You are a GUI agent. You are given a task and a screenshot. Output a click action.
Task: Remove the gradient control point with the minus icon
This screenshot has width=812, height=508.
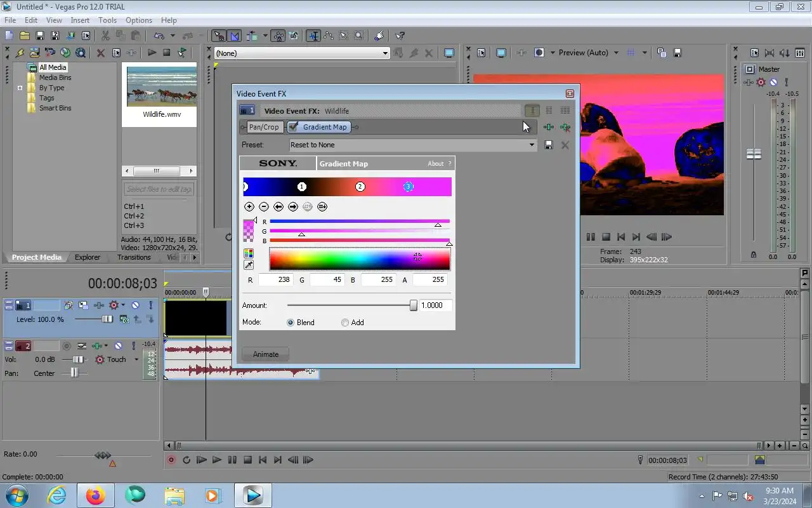click(264, 206)
